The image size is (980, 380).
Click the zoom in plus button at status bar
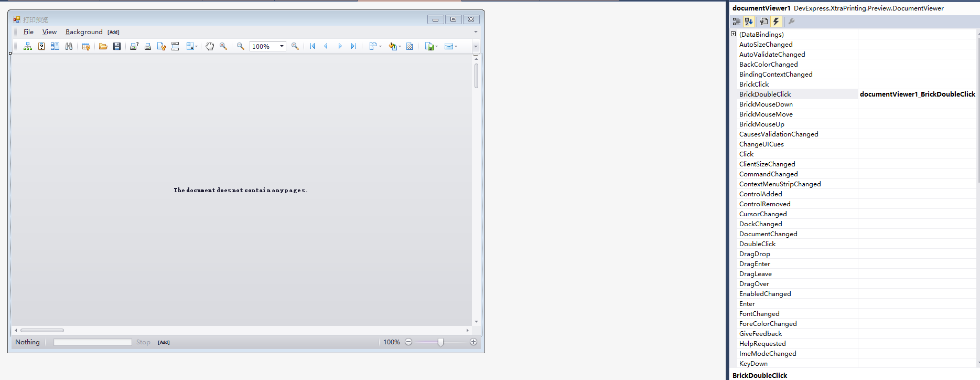tap(473, 342)
